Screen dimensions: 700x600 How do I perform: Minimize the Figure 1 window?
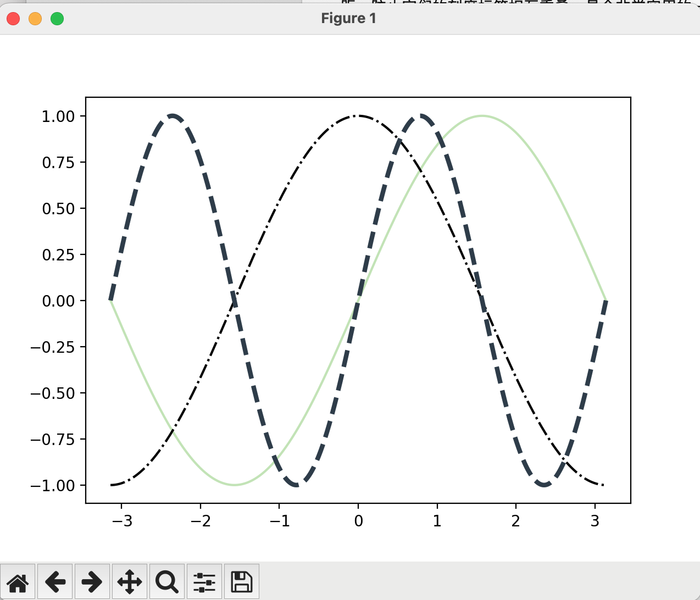pyautogui.click(x=35, y=19)
